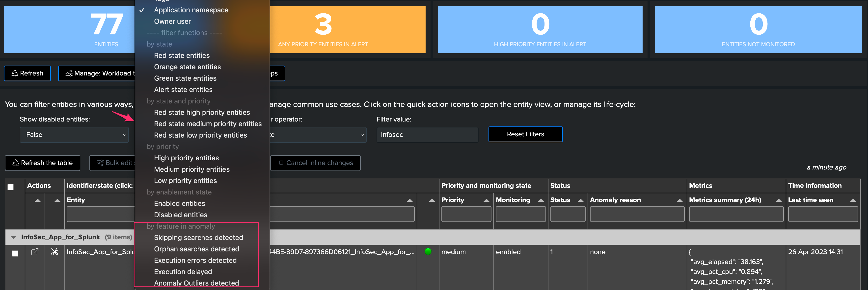Click the Refresh button with recycle icon
Image resolution: width=868 pixels, height=290 pixels.
[27, 73]
